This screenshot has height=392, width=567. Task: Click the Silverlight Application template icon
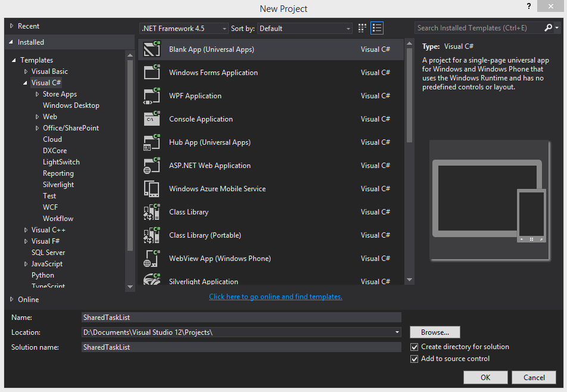[x=152, y=279]
